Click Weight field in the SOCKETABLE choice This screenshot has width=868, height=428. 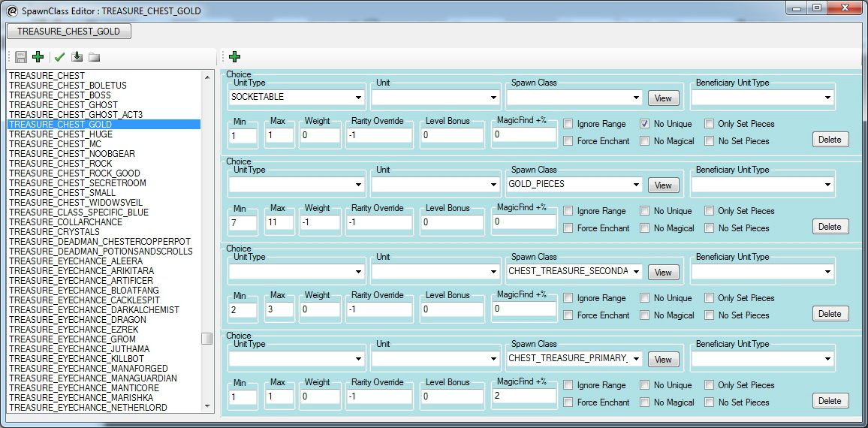[320, 136]
